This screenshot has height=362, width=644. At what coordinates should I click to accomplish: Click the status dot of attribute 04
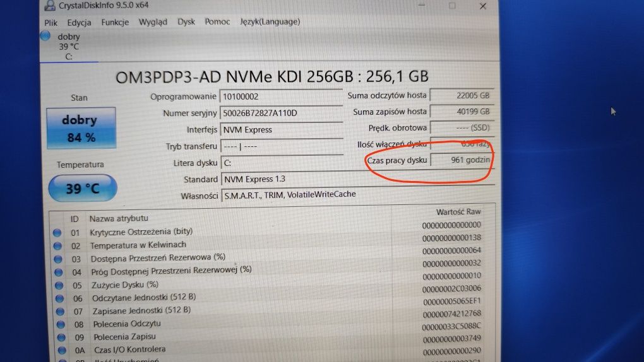pyautogui.click(x=58, y=272)
